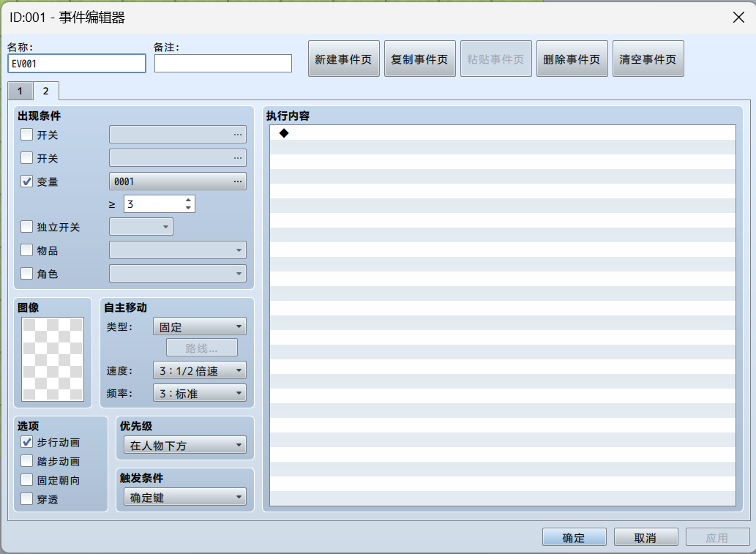Switch to event page tab 1
This screenshot has height=554, width=756.
tap(20, 91)
